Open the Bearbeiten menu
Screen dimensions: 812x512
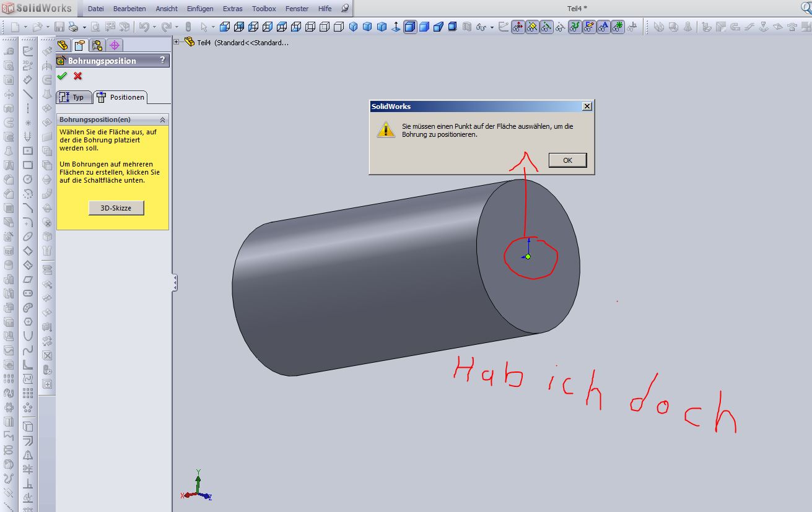129,9
